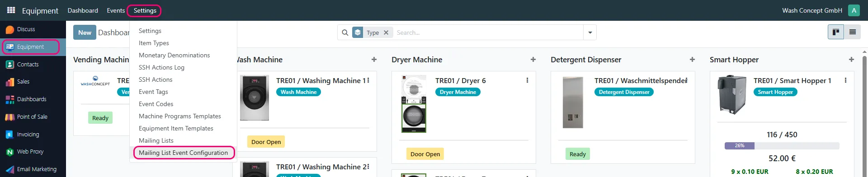
Task: Click the Equipment app icon in sidebar
Action: 10,47
